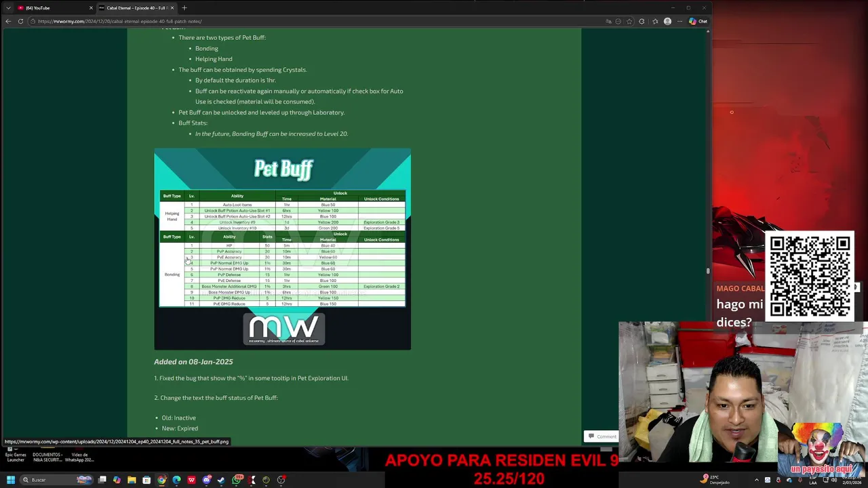Open Copilot from the taskbar

pos(117,480)
